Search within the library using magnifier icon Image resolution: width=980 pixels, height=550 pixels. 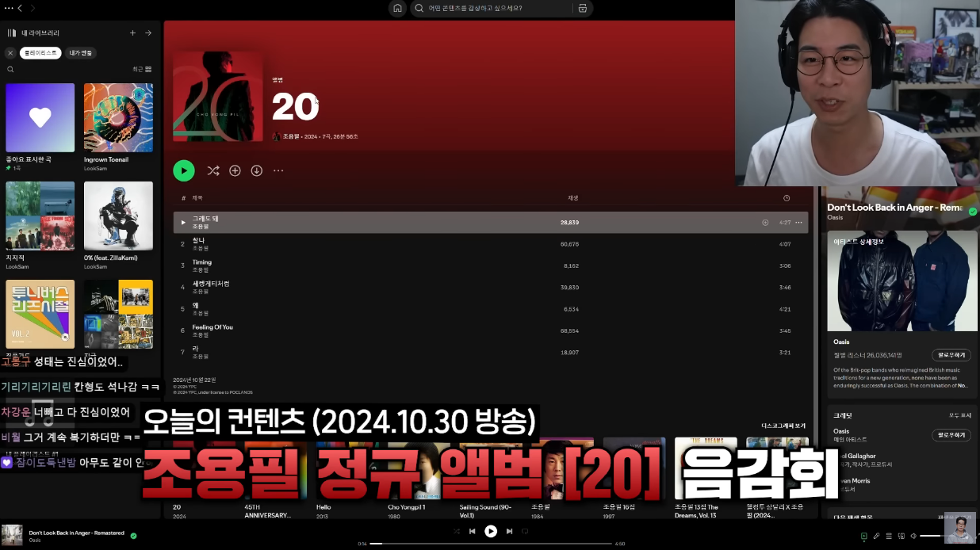(10, 70)
